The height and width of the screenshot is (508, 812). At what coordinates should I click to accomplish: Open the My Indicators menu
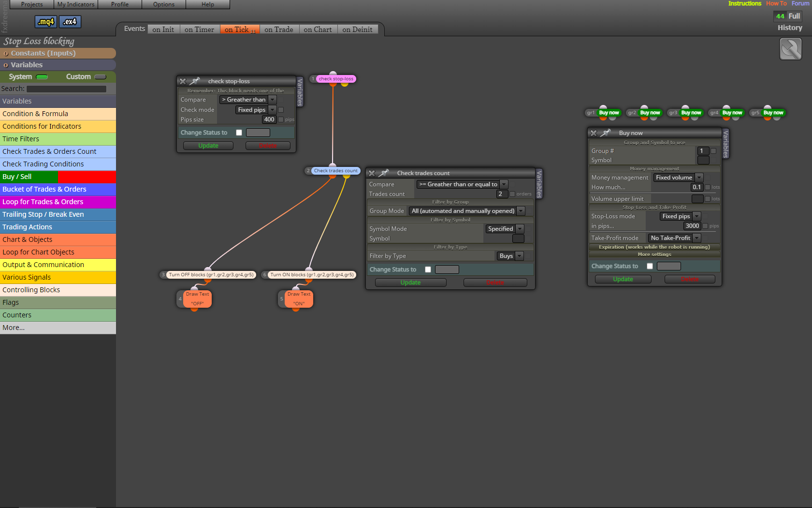point(76,4)
